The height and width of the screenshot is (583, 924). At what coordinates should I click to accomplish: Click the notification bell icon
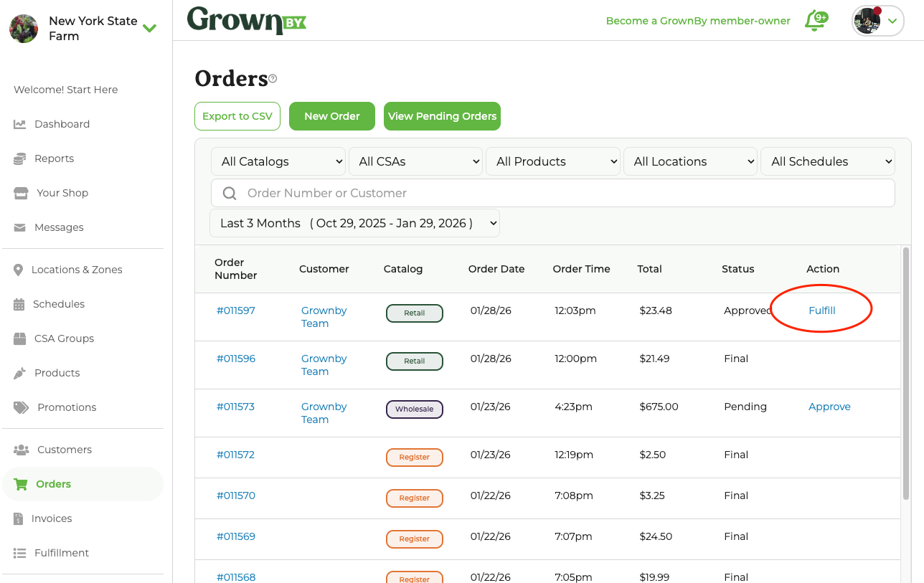point(814,21)
